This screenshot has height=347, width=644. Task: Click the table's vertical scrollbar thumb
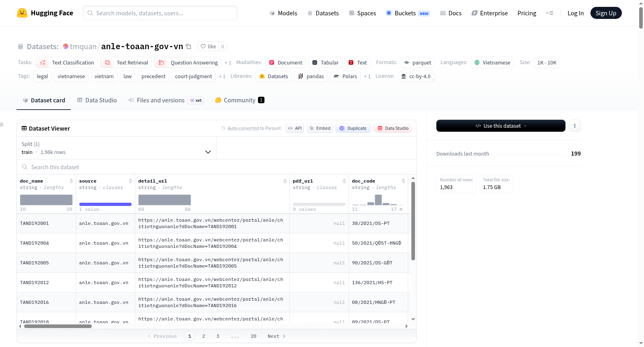point(413,221)
